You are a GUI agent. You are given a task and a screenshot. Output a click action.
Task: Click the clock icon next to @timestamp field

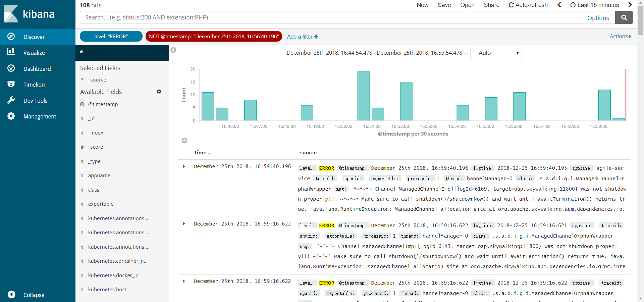click(x=82, y=104)
